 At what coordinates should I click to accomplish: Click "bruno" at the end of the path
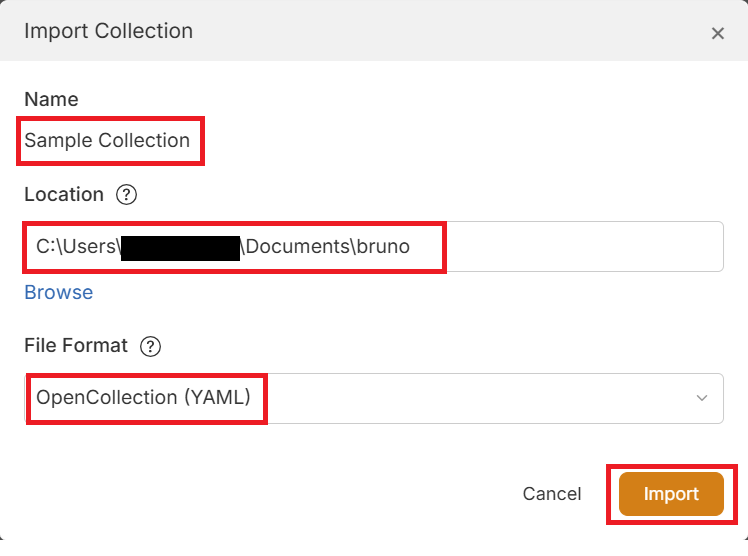coord(382,246)
